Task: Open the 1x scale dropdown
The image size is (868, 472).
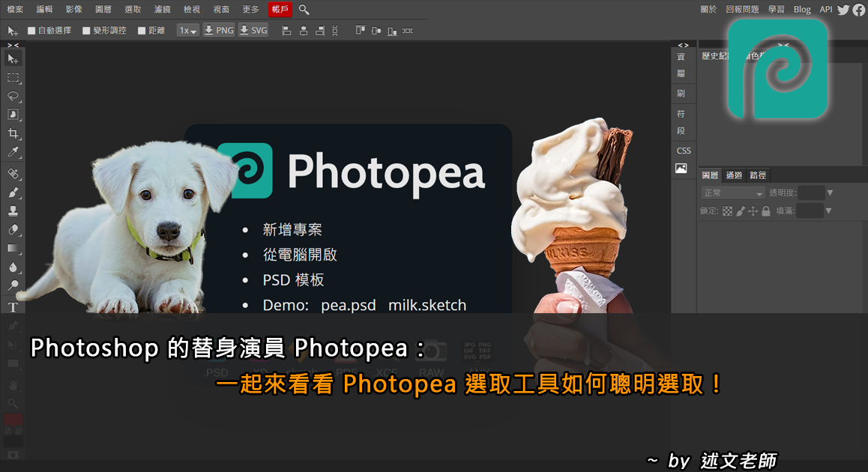Action: click(x=187, y=31)
